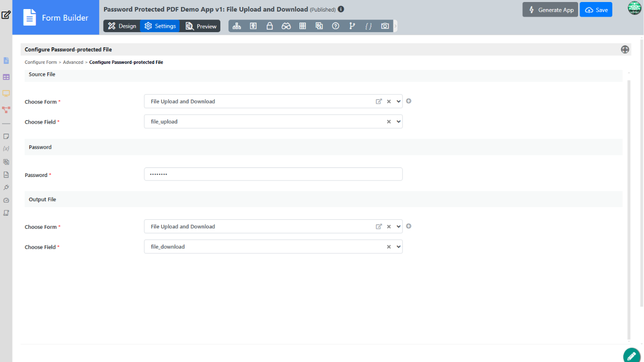Expand the Source File Choose Form dropdown
Screen dimensions: 644x362
click(398, 102)
